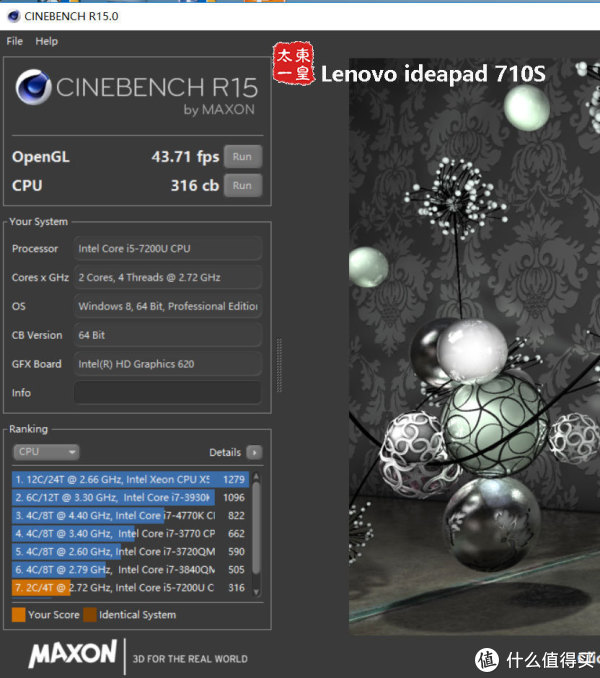Open the Help menu

[46, 41]
